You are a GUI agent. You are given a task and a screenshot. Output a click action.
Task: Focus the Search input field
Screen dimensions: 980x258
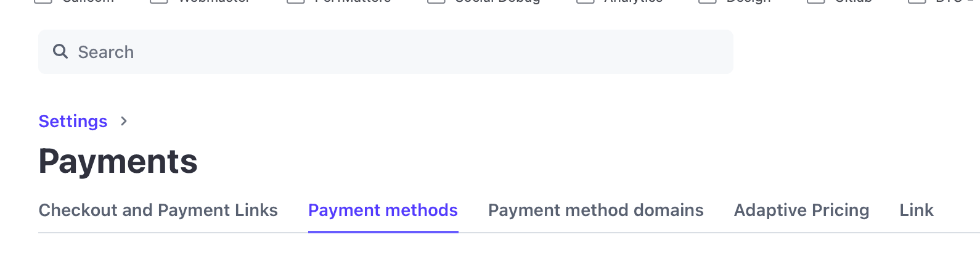[x=386, y=52]
